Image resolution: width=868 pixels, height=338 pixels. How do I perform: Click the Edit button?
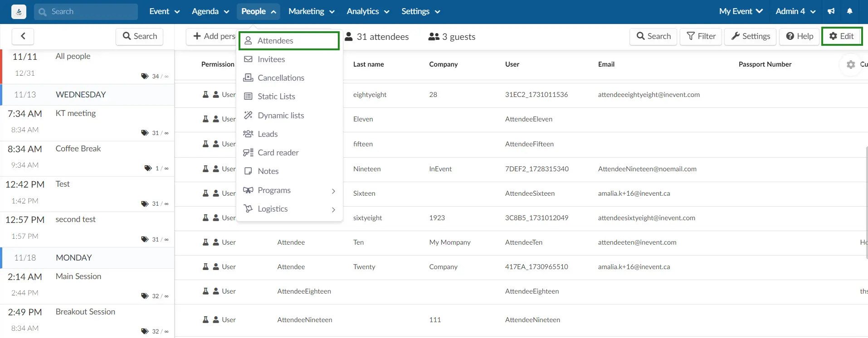[x=842, y=36]
